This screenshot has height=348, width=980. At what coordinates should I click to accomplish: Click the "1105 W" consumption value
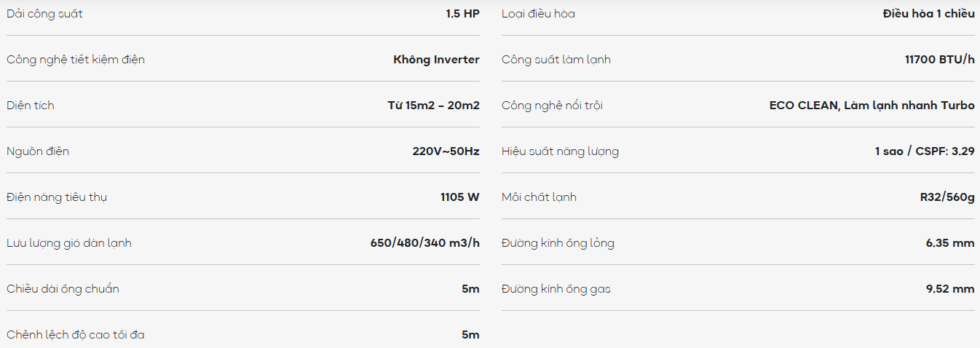[x=459, y=197]
